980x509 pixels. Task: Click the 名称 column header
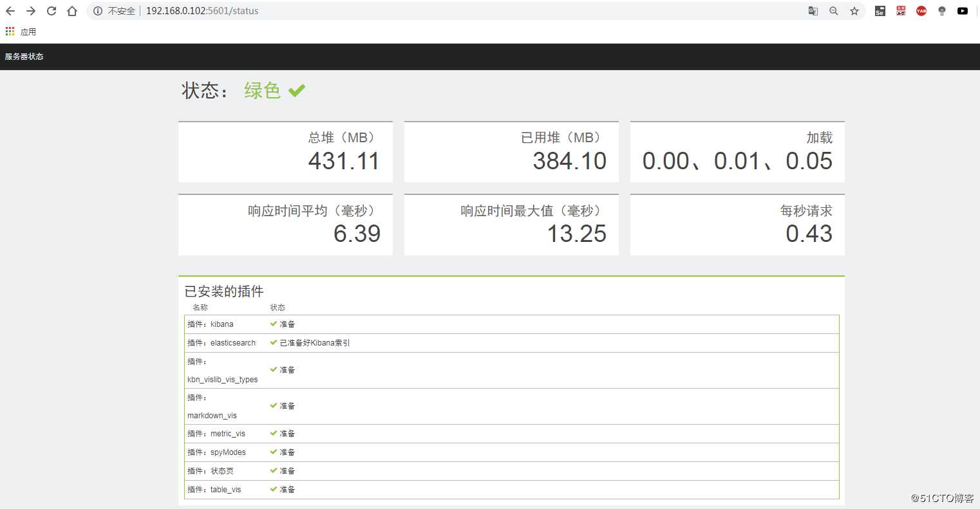(200, 308)
